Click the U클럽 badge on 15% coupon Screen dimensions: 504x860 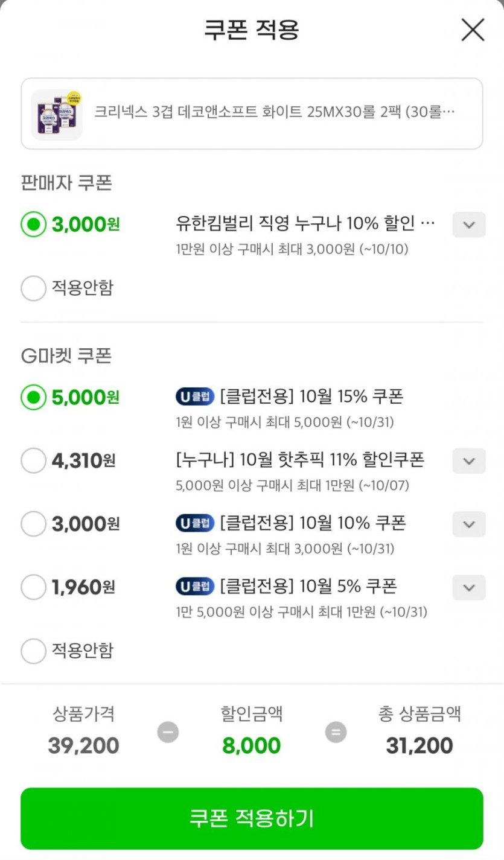pos(195,397)
